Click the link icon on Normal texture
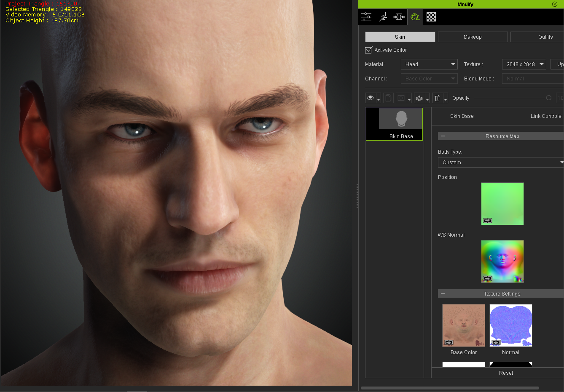 coord(496,342)
